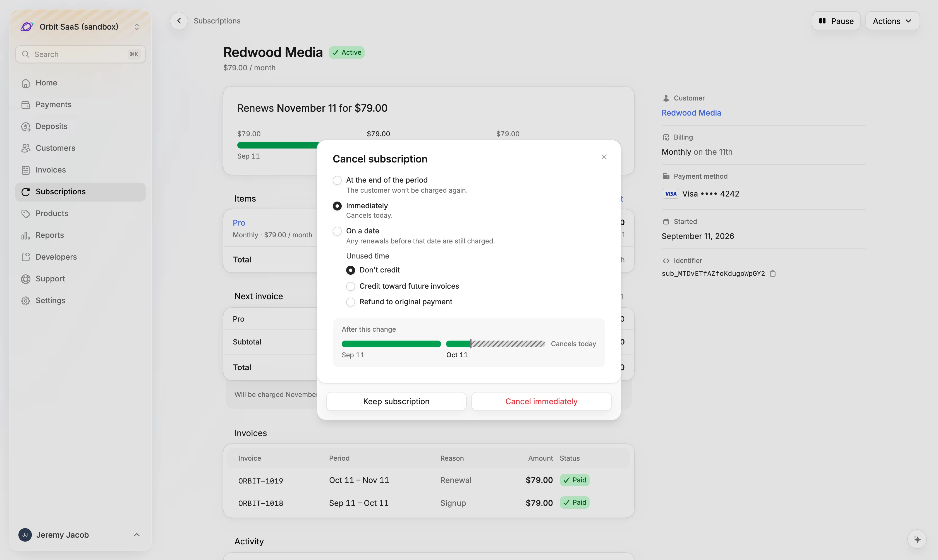Navigate to Customers

(80, 148)
